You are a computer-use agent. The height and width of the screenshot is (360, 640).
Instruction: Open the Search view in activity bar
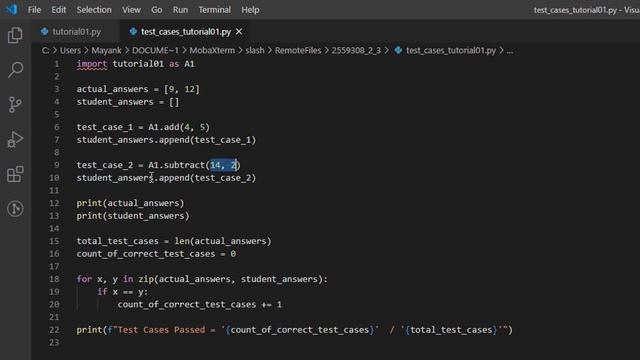click(x=15, y=70)
